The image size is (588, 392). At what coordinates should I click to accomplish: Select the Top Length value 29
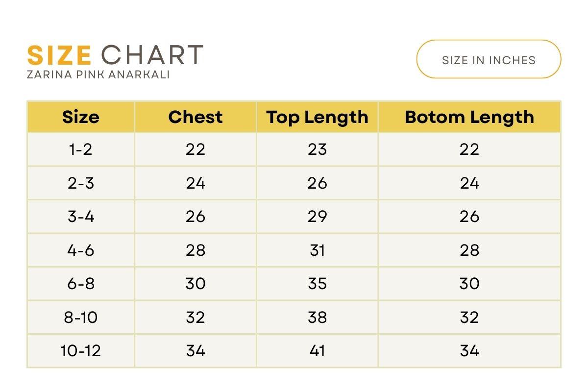(x=317, y=217)
